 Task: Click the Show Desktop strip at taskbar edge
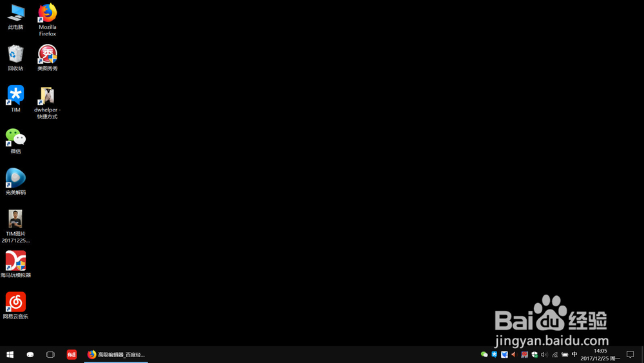(x=642, y=355)
